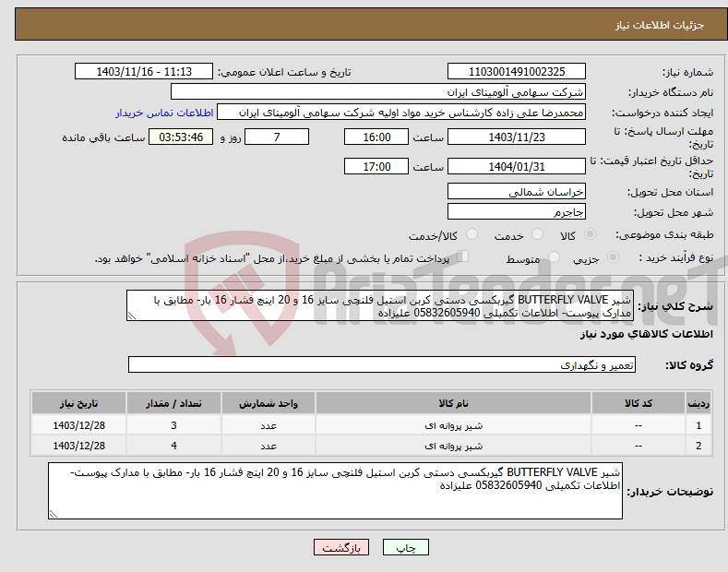The height and width of the screenshot is (572, 728).
Task: Click quantity 4 in row 2
Action: pos(173,446)
